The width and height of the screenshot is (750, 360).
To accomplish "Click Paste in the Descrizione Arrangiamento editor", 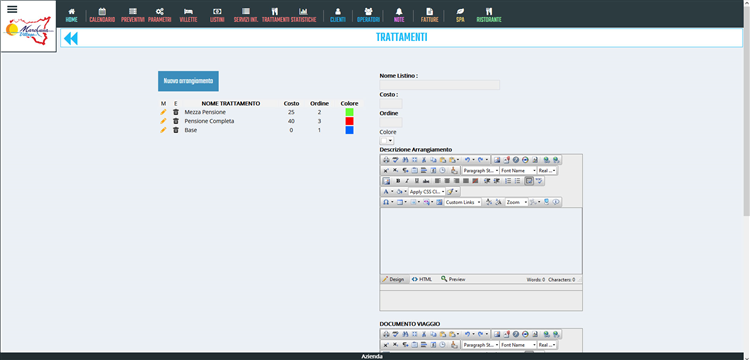I will pos(443,160).
